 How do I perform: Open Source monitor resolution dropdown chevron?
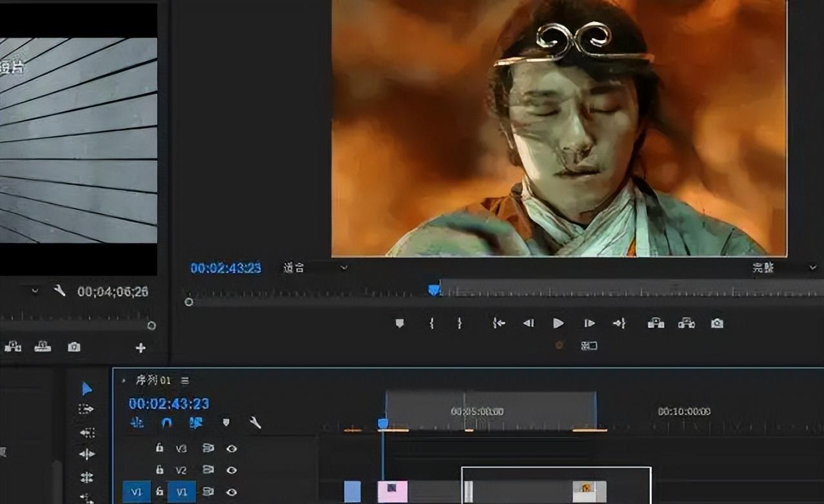tap(35, 291)
